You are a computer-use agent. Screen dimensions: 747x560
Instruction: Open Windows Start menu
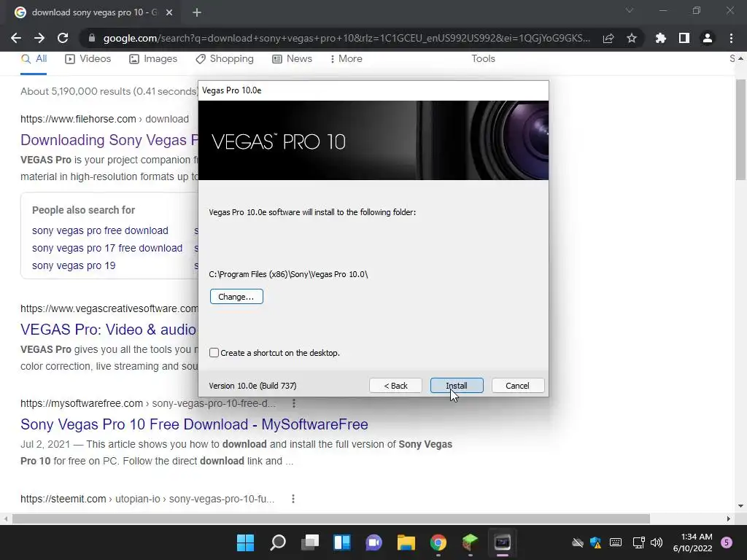pos(245,542)
